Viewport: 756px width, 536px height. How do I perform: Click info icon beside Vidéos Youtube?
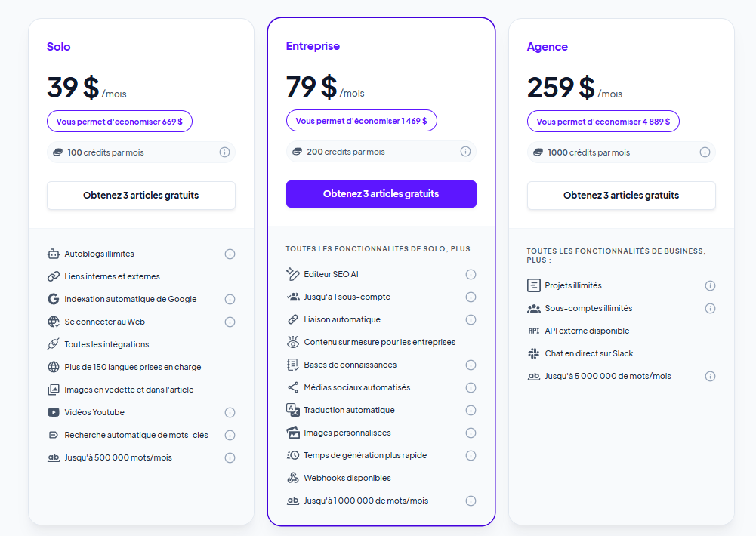tap(230, 413)
